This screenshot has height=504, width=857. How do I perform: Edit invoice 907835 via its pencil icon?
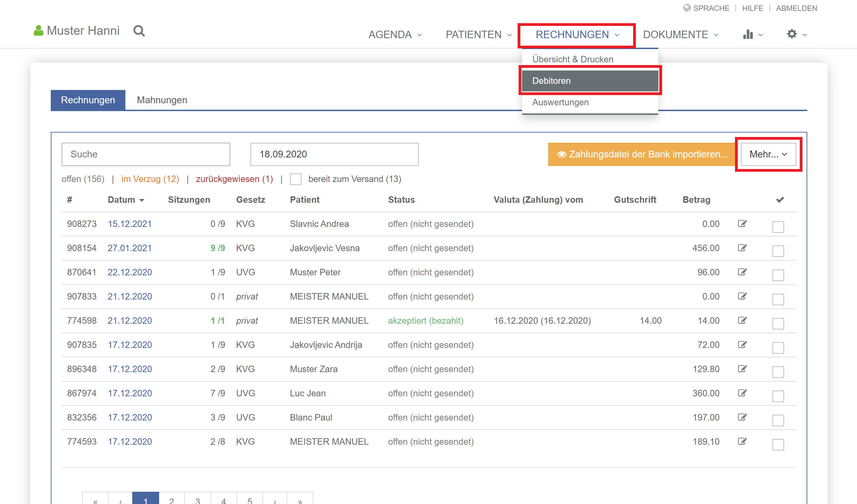pos(742,345)
